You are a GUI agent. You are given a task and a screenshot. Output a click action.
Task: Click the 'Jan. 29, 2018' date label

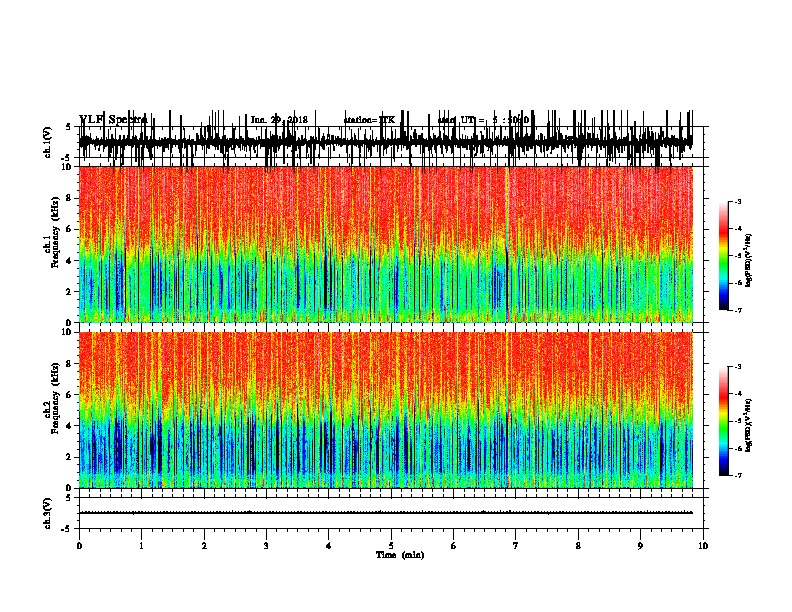(279, 120)
